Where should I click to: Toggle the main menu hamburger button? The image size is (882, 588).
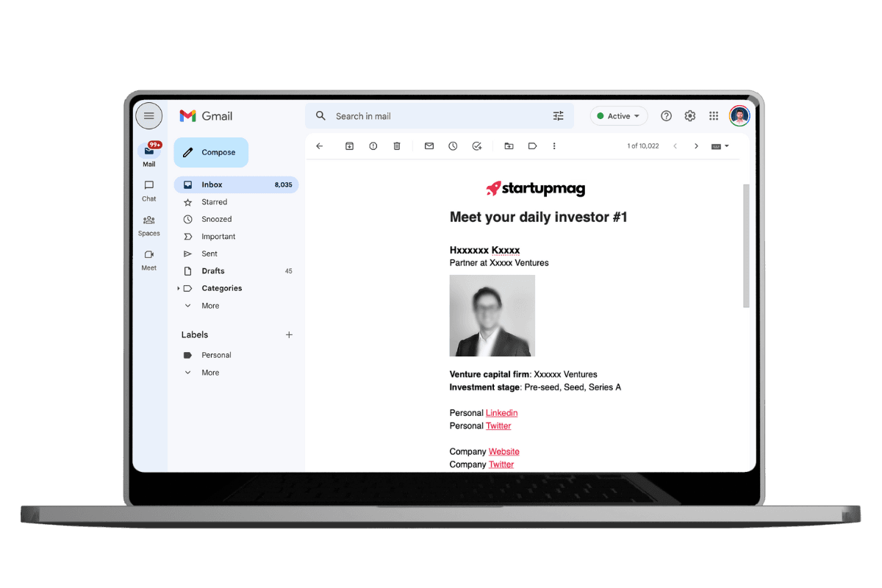(148, 116)
